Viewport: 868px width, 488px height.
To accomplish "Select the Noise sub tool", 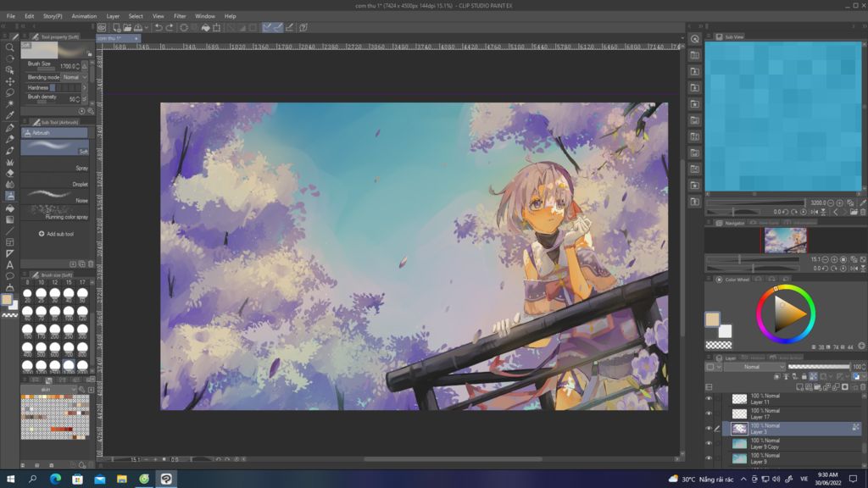I will coord(55,196).
